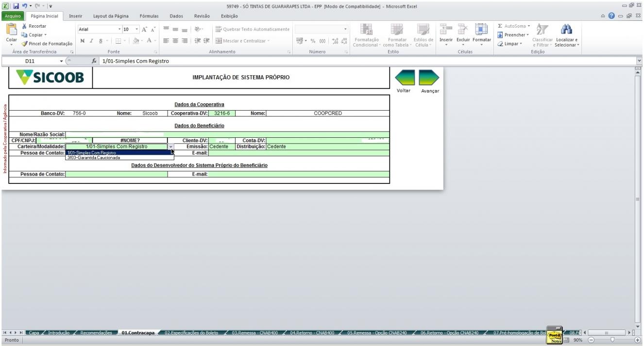Click the green Avançar arrow

coord(429,78)
